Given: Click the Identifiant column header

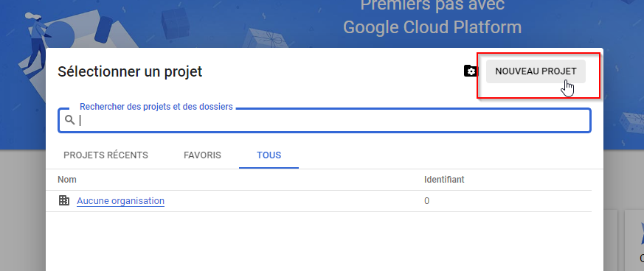Looking at the screenshot, I should [x=444, y=180].
